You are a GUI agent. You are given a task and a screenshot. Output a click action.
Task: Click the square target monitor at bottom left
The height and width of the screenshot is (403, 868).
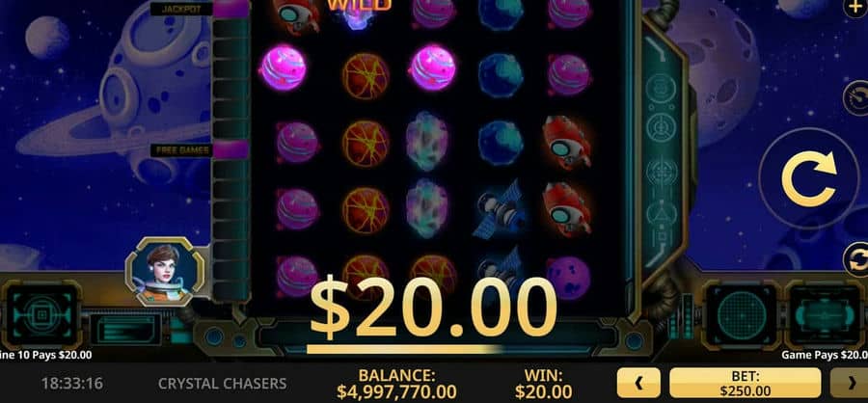[42, 314]
